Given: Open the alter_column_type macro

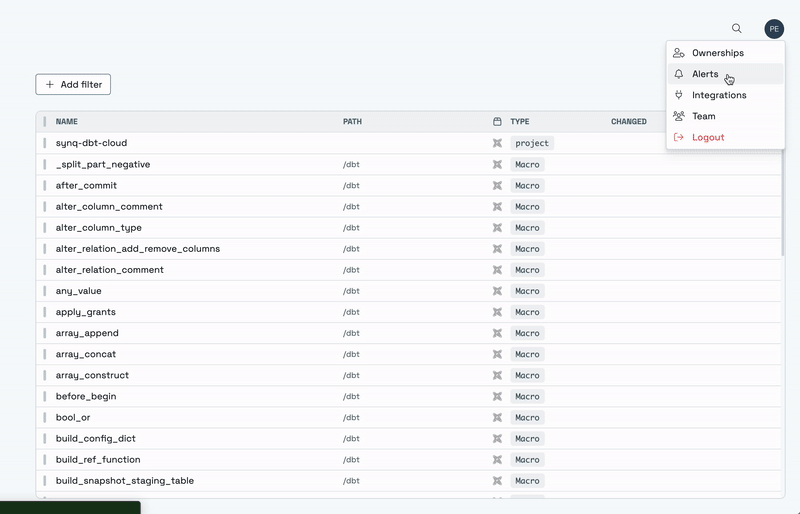Looking at the screenshot, I should (99, 228).
